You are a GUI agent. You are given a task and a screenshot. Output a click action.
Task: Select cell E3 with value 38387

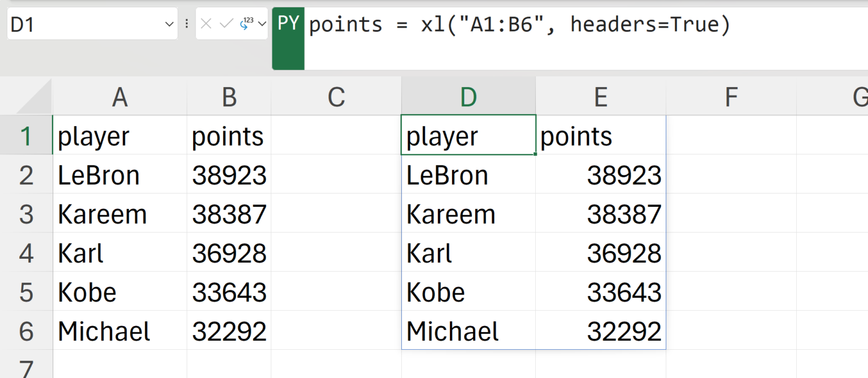point(600,215)
